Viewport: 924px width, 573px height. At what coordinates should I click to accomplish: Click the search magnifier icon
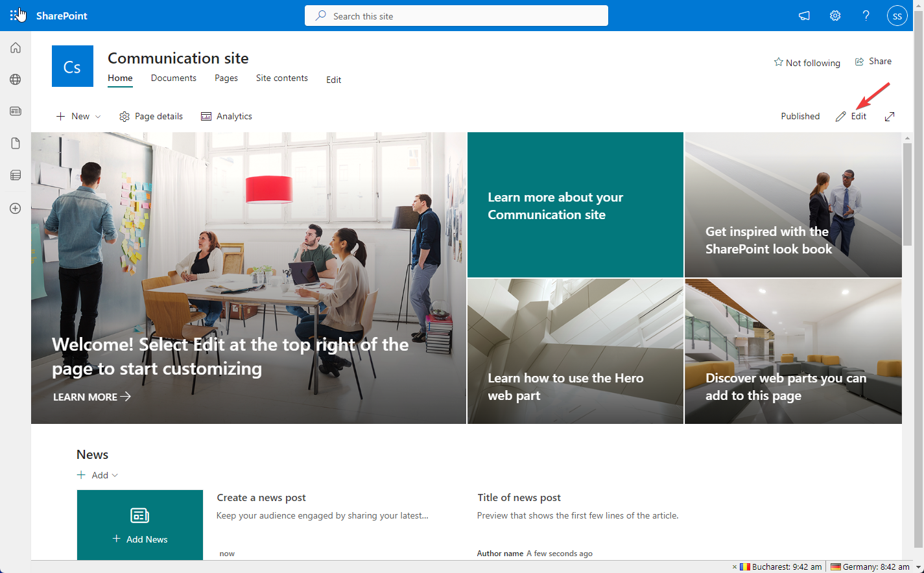(x=321, y=16)
